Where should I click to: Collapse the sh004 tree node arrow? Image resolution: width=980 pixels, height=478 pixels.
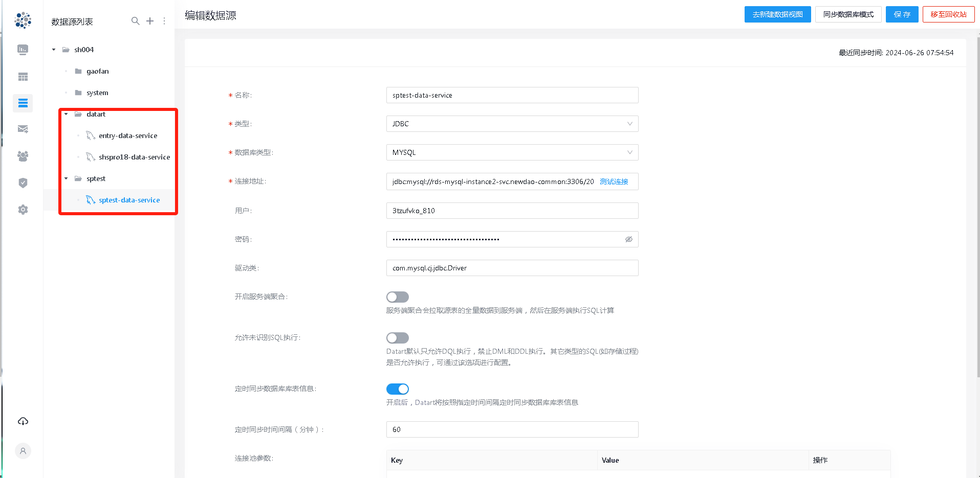(x=54, y=50)
